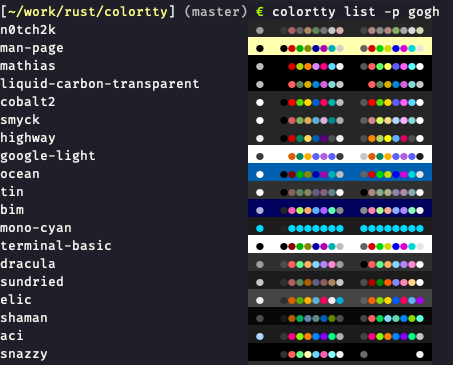
Task: Click the foreground dot in liquid-carbon-transparent row
Action: 260,84
